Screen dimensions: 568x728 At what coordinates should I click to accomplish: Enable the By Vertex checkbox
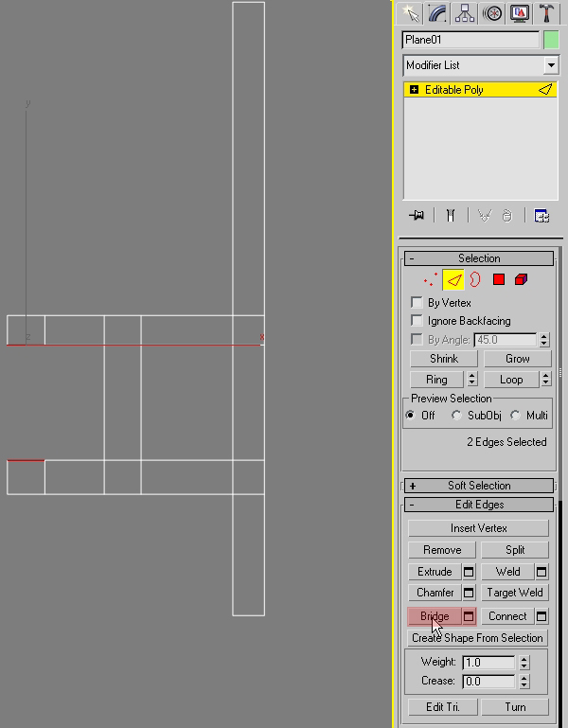click(x=417, y=302)
